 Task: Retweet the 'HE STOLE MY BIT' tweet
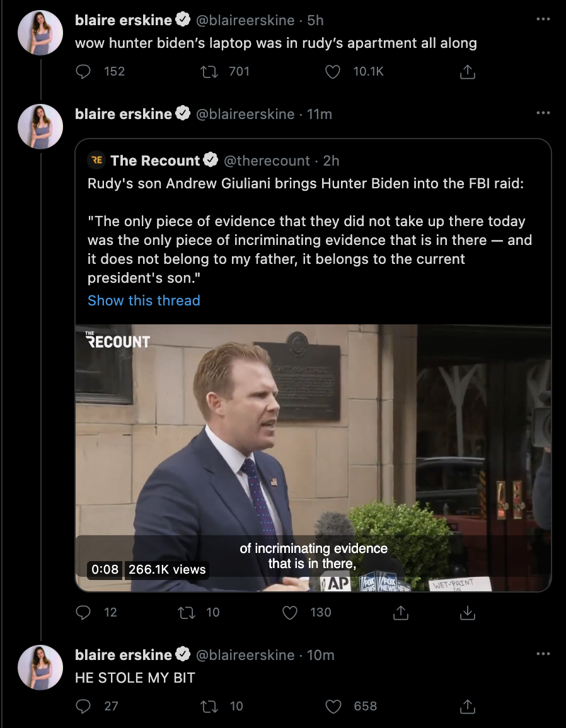point(209,706)
